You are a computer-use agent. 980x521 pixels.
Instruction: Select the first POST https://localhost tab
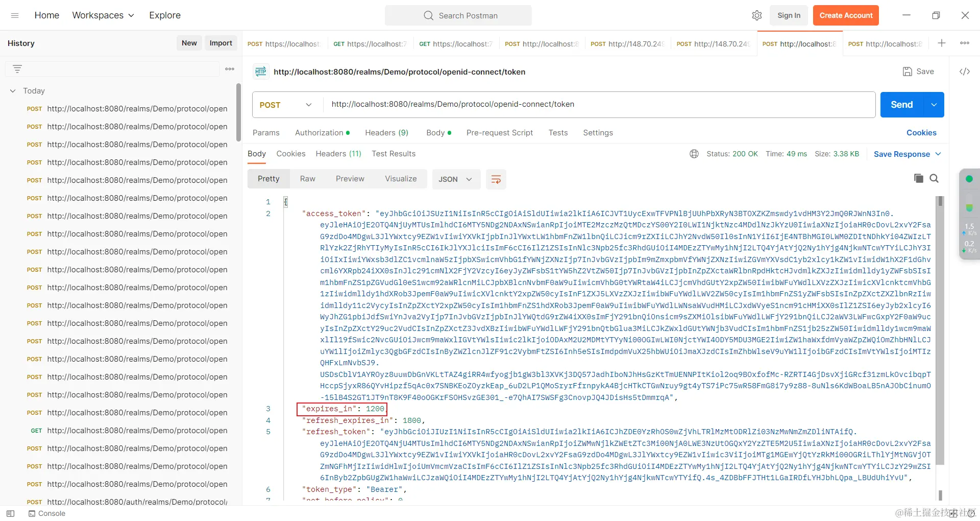pyautogui.click(x=284, y=44)
